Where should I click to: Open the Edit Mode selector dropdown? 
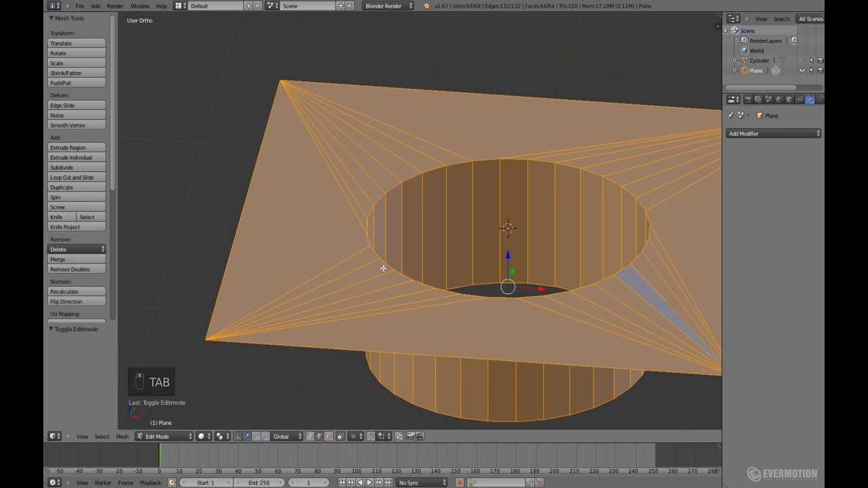pyautogui.click(x=165, y=436)
